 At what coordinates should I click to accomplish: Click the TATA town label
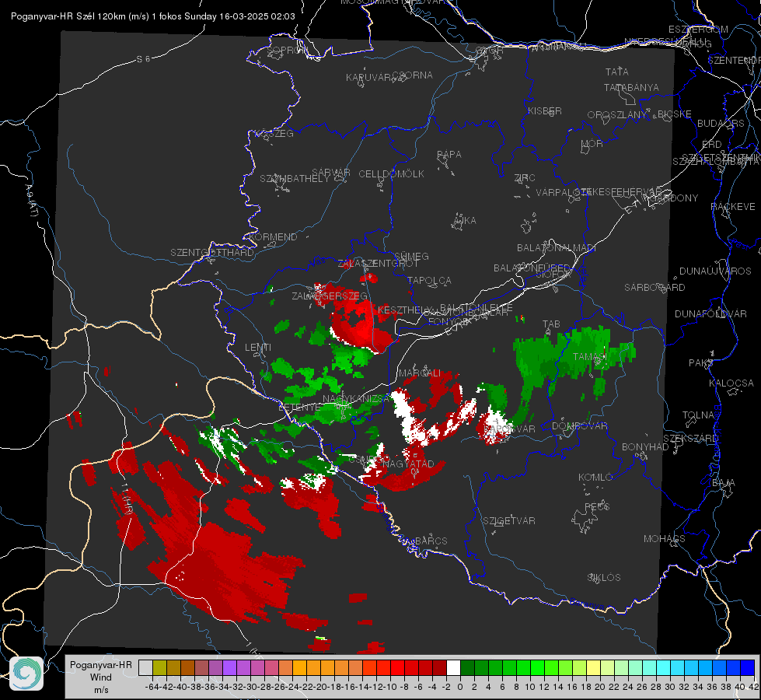pyautogui.click(x=617, y=72)
